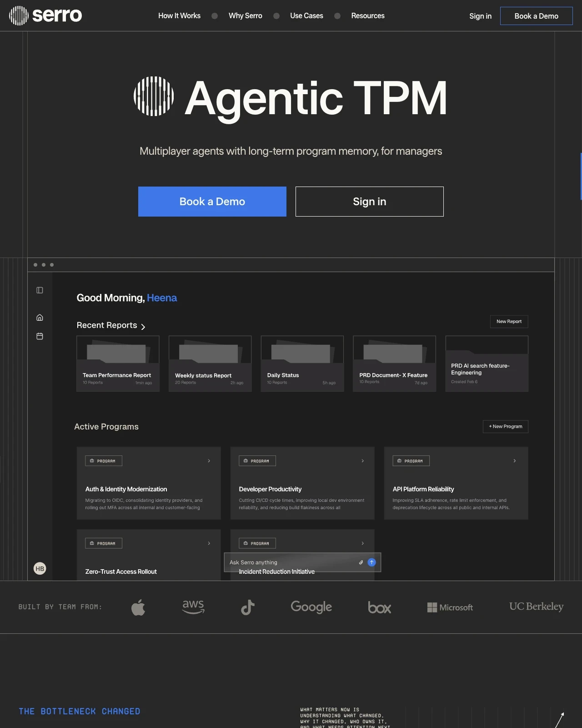
Task: Click the HB user avatar
Action: pyautogui.click(x=40, y=568)
